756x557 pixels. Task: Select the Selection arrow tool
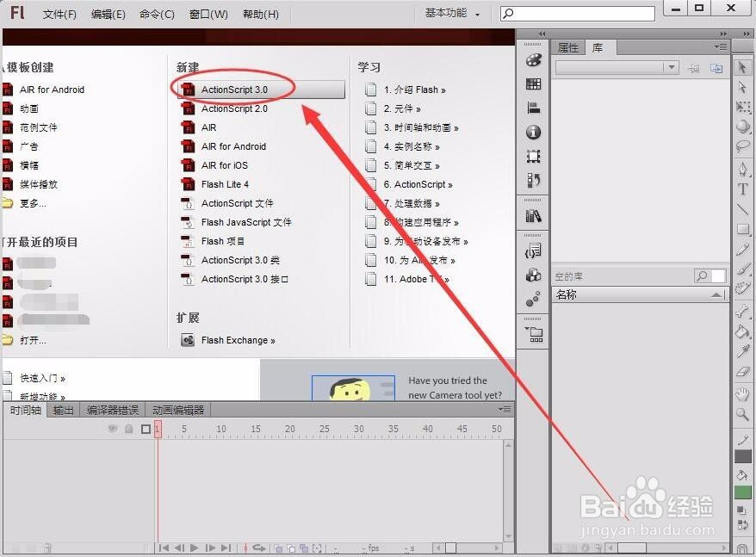coord(743,66)
